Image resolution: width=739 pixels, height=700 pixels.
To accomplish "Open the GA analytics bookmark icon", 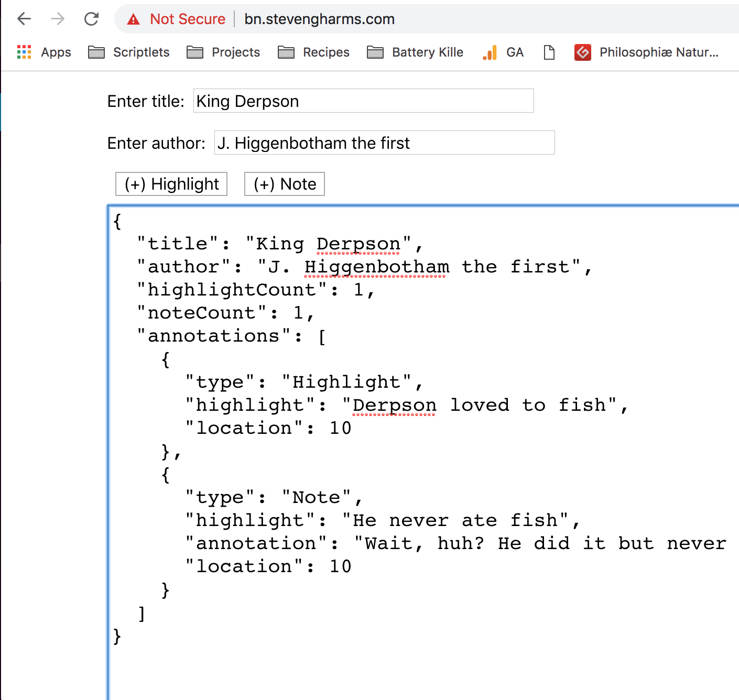I will (490, 52).
